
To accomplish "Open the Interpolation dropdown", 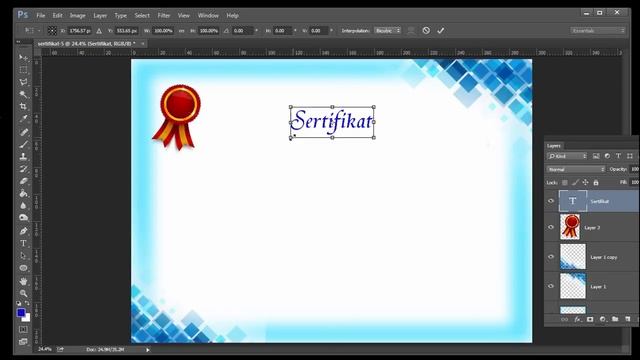I will [388, 31].
